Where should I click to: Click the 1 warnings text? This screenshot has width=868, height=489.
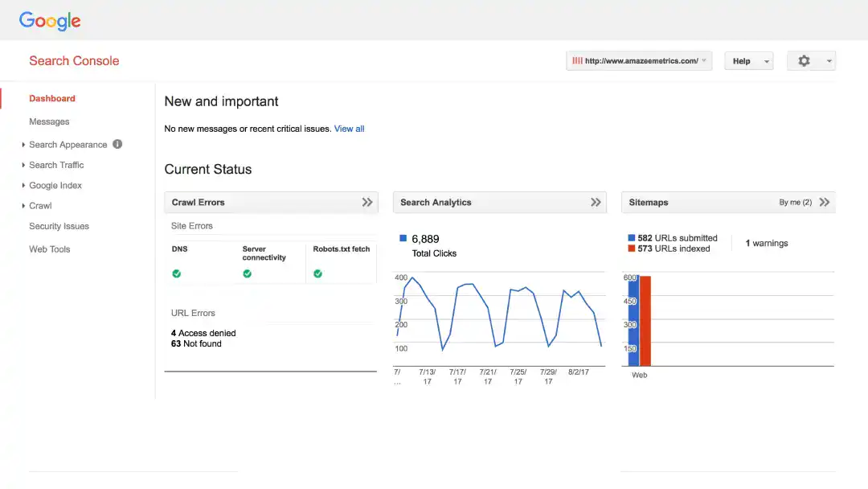click(767, 243)
